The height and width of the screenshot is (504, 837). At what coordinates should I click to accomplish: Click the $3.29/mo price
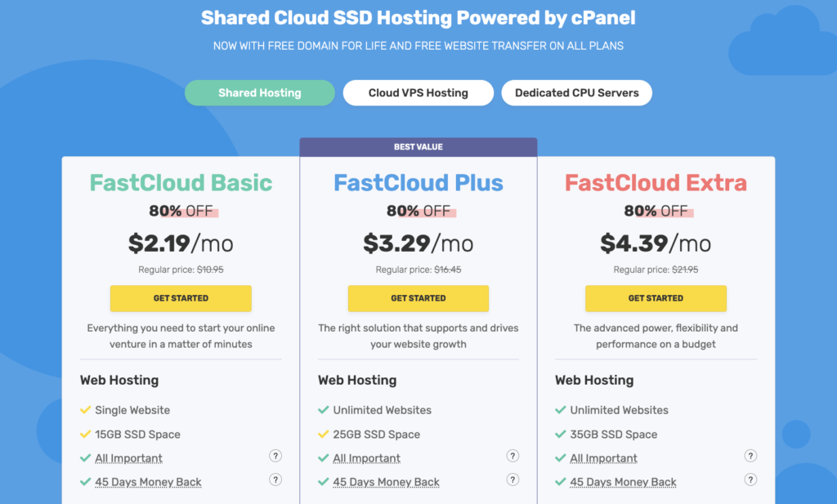(418, 243)
